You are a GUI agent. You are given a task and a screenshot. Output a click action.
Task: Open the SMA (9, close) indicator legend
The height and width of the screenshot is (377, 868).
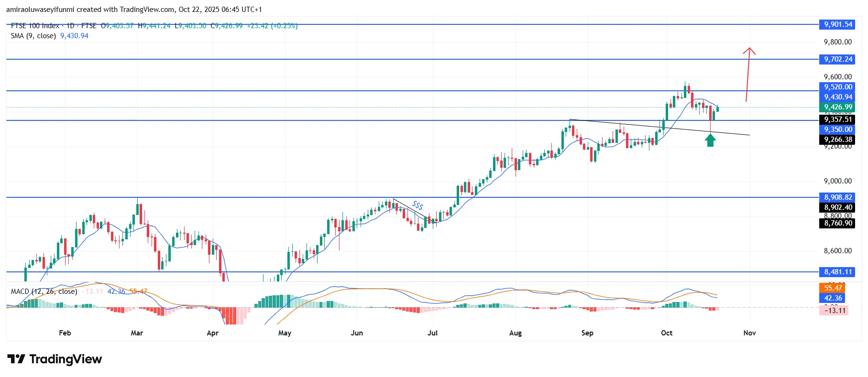click(33, 36)
